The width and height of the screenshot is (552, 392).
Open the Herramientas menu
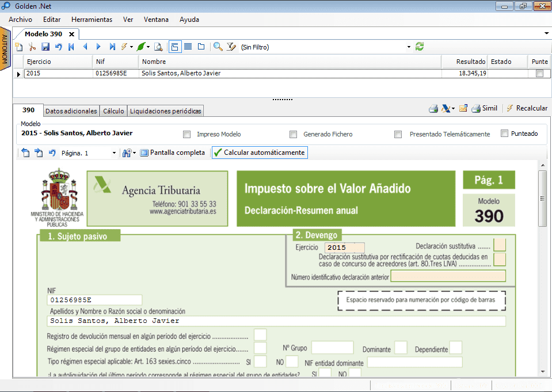click(x=92, y=20)
